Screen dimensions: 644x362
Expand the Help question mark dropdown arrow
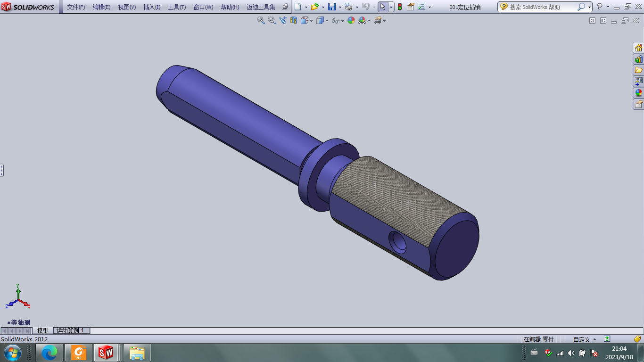608,7
